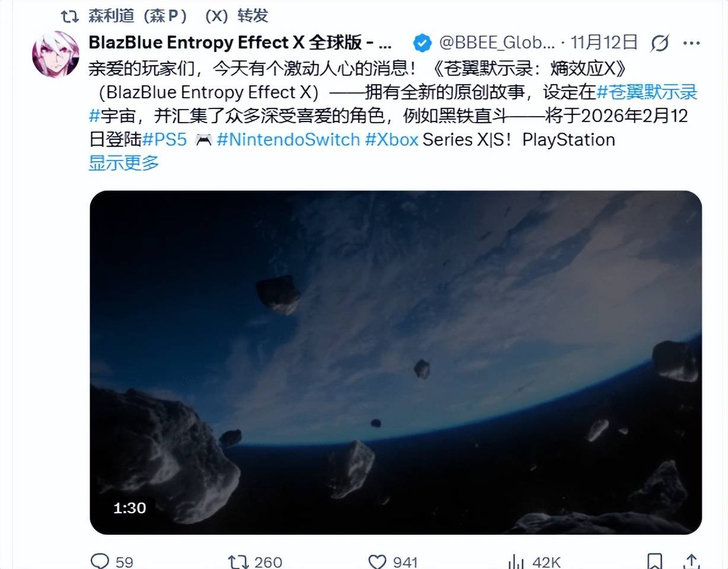Open the reply icon with 59 comments

pyautogui.click(x=99, y=561)
